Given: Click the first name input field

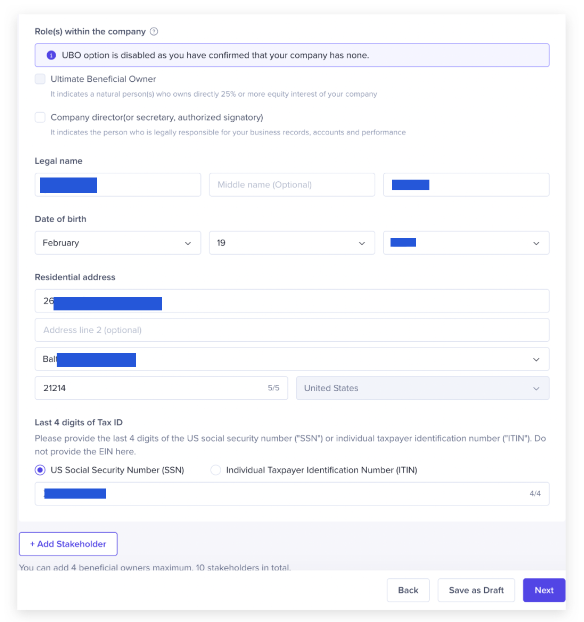Looking at the screenshot, I should coord(118,185).
